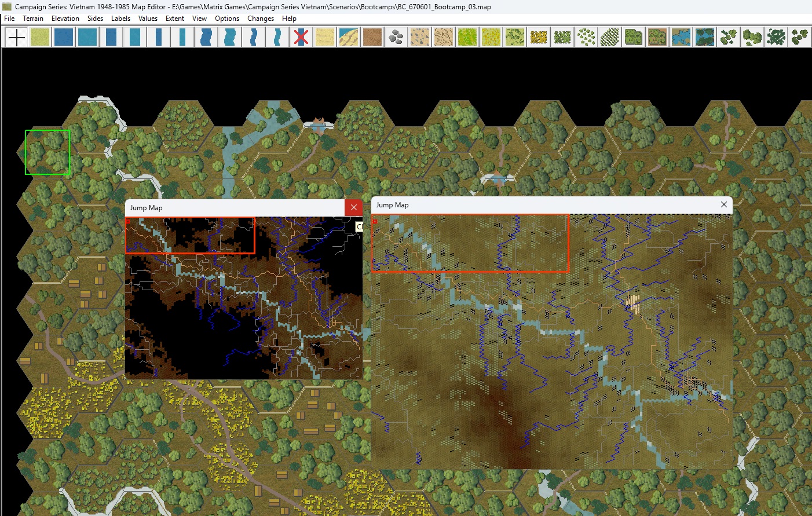Select the dark blue wide straight river tile

[111, 37]
